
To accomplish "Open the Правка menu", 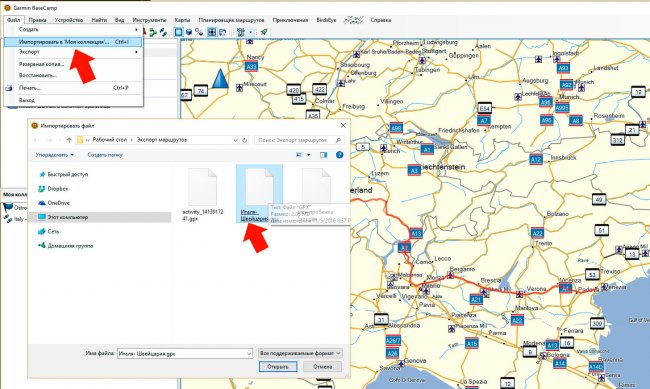I will pos(37,20).
